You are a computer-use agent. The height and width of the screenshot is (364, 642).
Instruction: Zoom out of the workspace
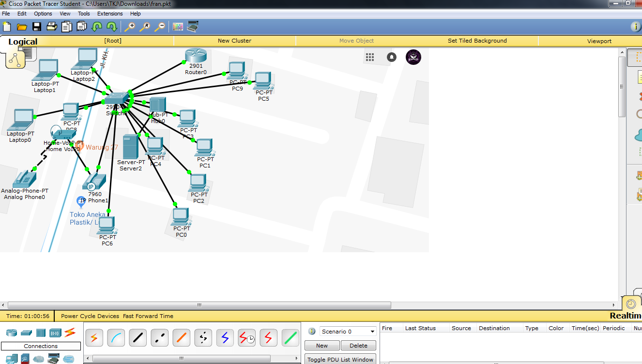pyautogui.click(x=160, y=27)
